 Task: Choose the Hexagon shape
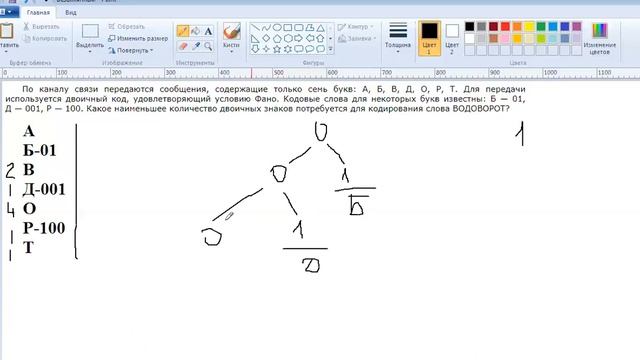point(288,38)
